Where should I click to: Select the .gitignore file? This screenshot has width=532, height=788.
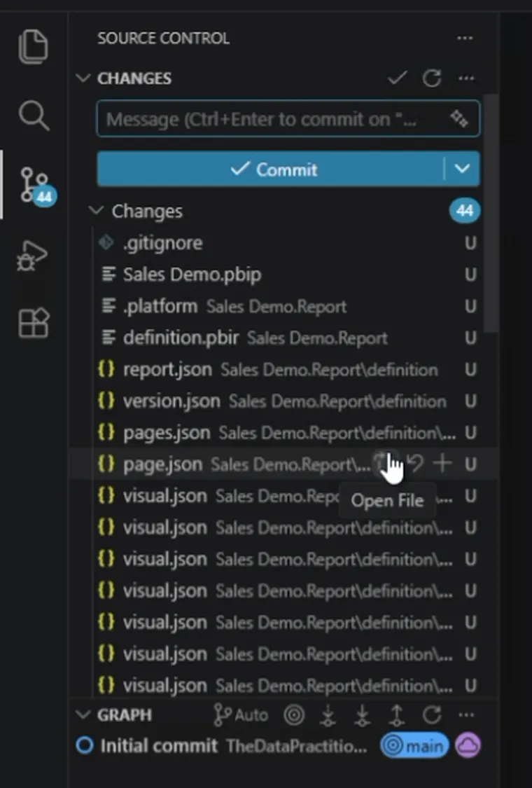284,243
